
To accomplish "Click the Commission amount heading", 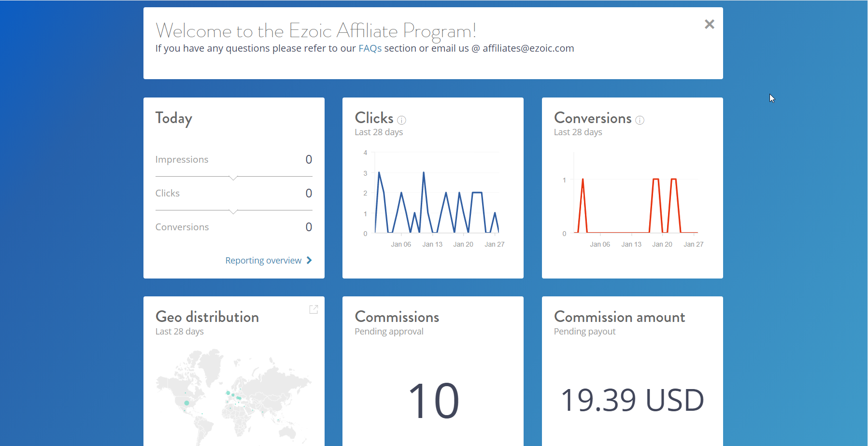I will (x=620, y=317).
